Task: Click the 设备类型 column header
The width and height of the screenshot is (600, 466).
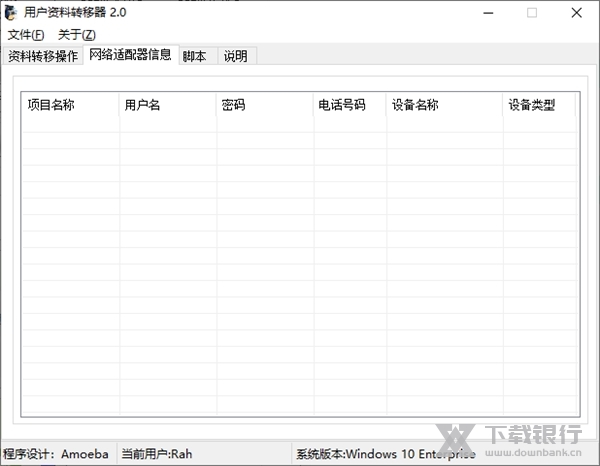Action: 539,104
